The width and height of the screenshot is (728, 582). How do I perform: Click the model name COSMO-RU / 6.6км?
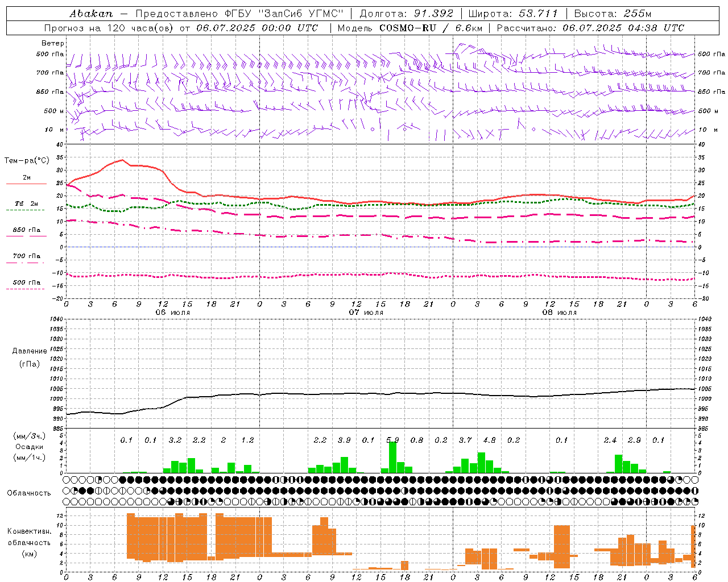(431, 28)
